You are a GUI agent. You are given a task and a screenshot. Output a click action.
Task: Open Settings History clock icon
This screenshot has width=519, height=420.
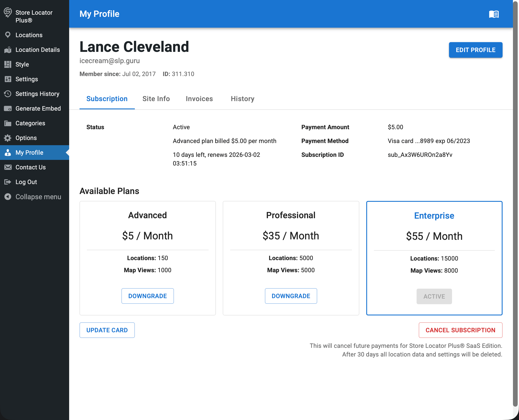[x=8, y=94]
